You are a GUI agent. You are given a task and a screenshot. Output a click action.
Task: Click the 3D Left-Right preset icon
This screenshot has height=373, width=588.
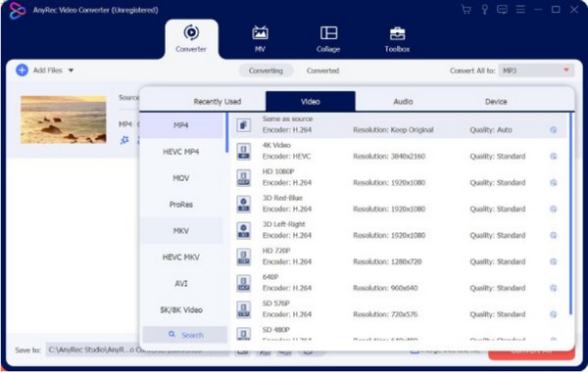(244, 231)
